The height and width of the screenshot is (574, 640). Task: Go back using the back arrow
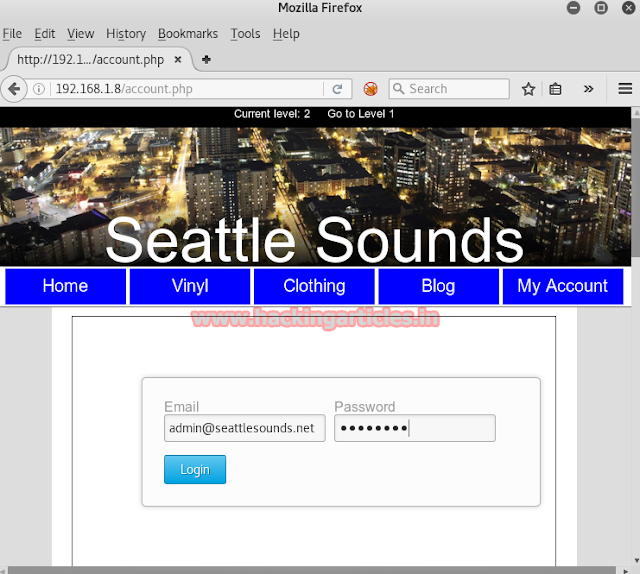pos(14,89)
